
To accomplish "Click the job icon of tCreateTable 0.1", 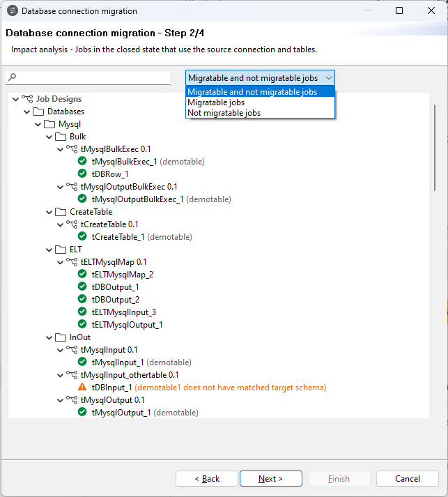I will pyautogui.click(x=72, y=224).
